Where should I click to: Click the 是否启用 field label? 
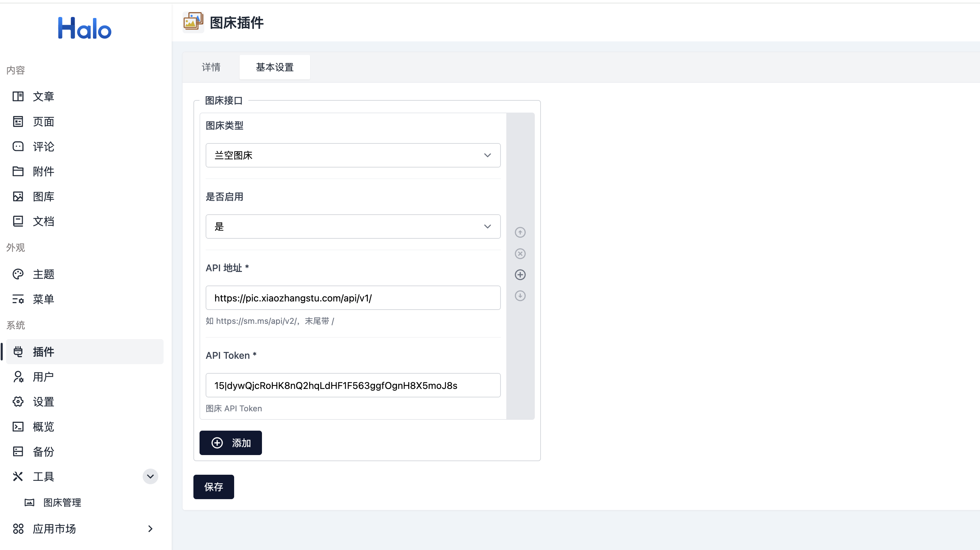pos(224,197)
